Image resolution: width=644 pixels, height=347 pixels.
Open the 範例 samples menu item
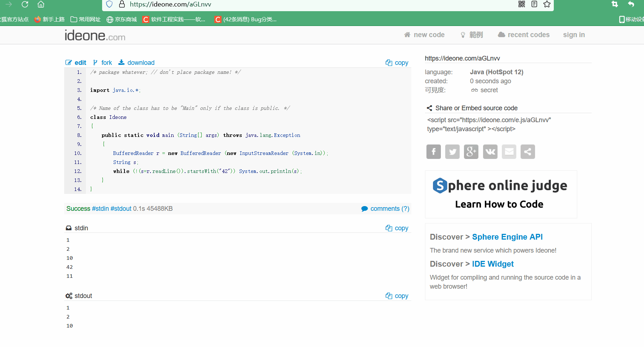(x=472, y=35)
